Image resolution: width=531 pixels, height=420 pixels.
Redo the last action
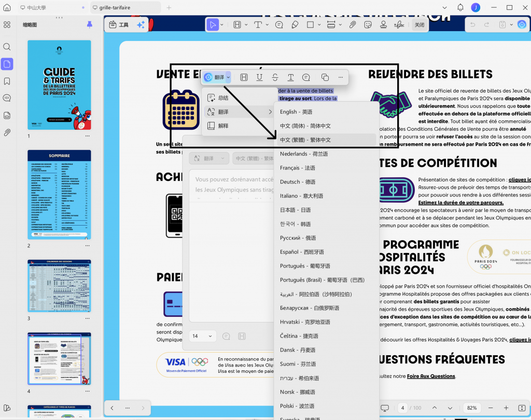[x=486, y=25]
